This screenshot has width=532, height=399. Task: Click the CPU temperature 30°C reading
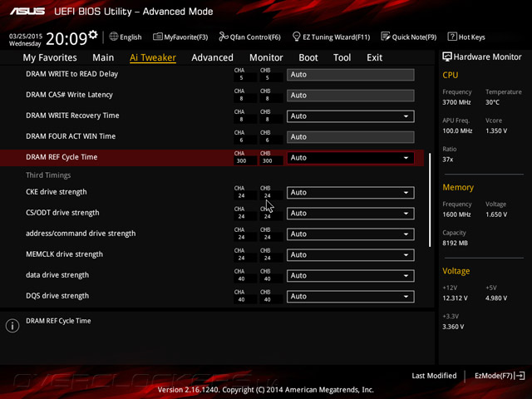click(492, 102)
